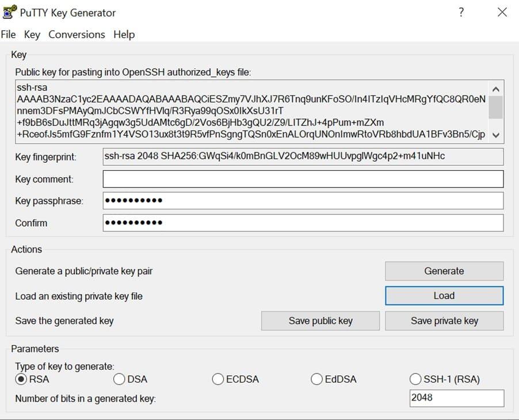Click the PuTTY Key Generator title bar icon
The height and width of the screenshot is (420, 519).
(x=9, y=12)
